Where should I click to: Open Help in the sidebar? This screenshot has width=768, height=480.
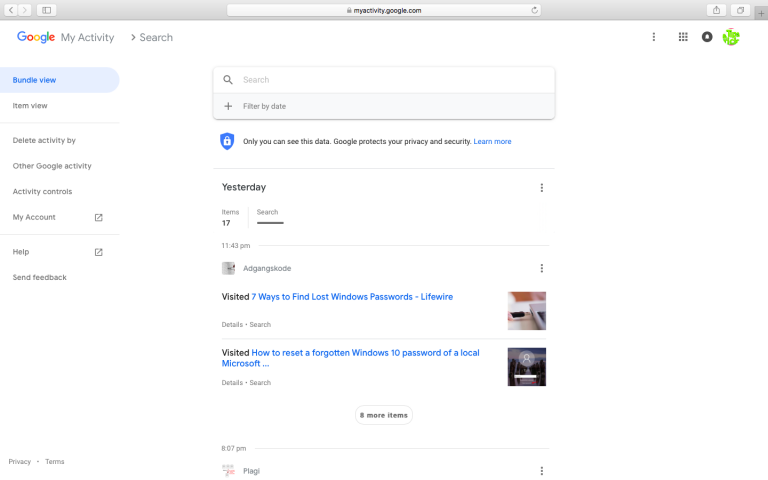coord(21,252)
